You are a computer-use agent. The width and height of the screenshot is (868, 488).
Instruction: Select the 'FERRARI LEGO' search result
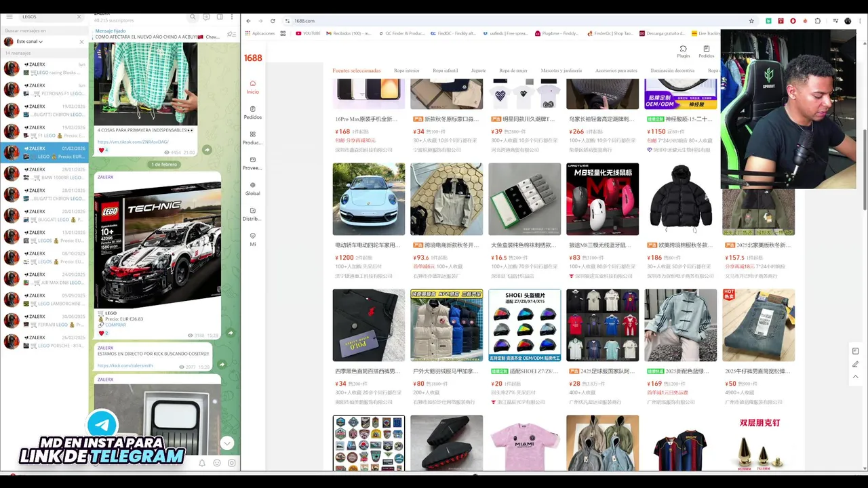[45, 321]
